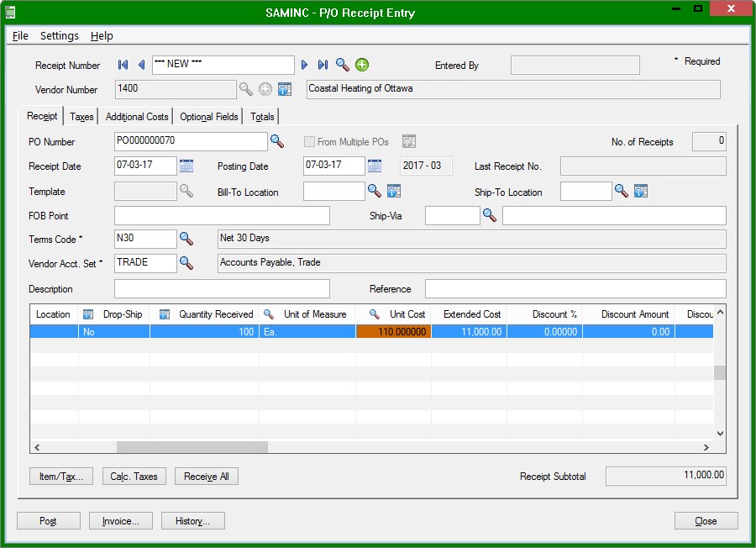Select the Unit Cost cell 110.000000
Image resolution: width=756 pixels, height=548 pixels.
394,332
